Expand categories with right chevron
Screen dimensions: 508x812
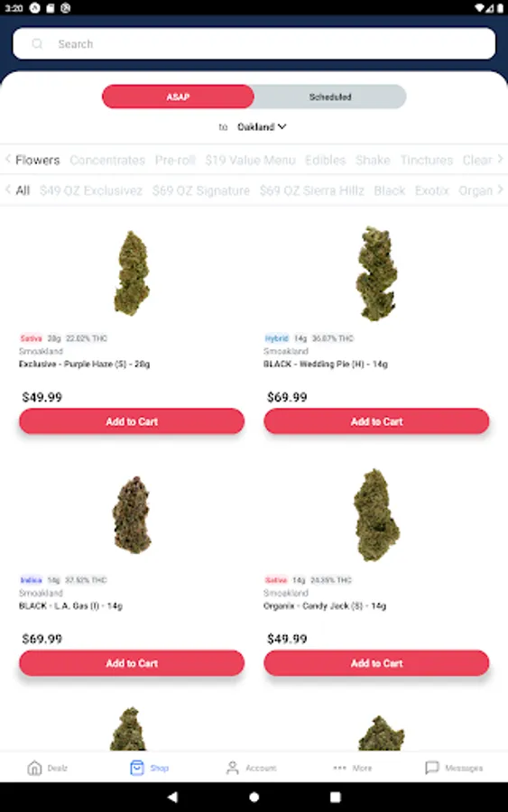point(500,159)
